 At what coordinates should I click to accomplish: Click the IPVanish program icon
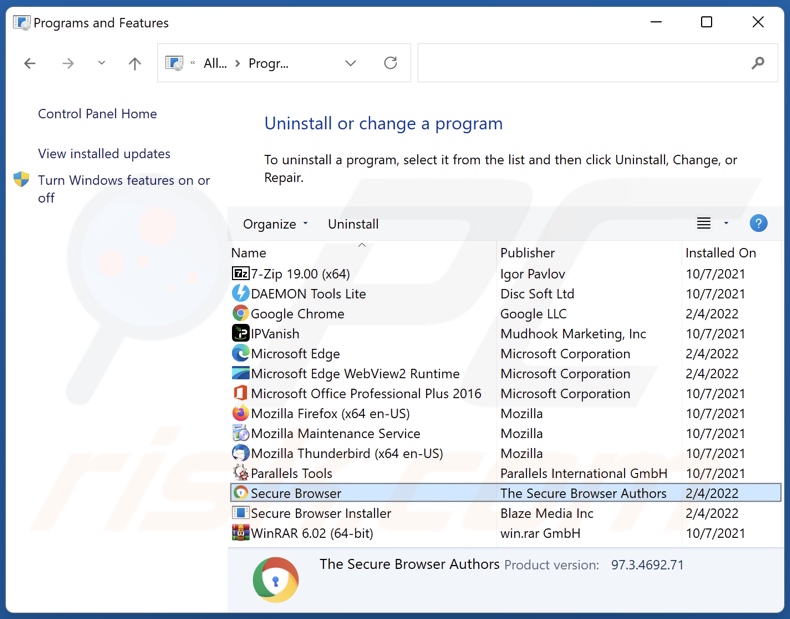click(240, 334)
